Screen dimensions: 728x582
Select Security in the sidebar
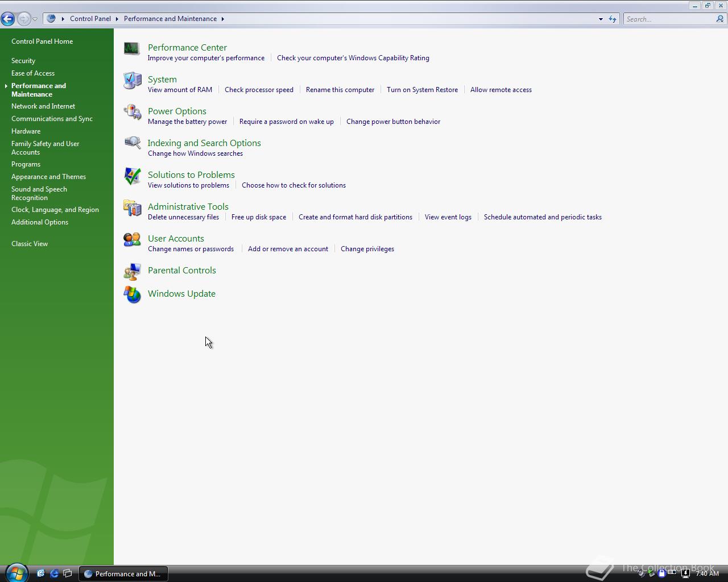[23, 61]
